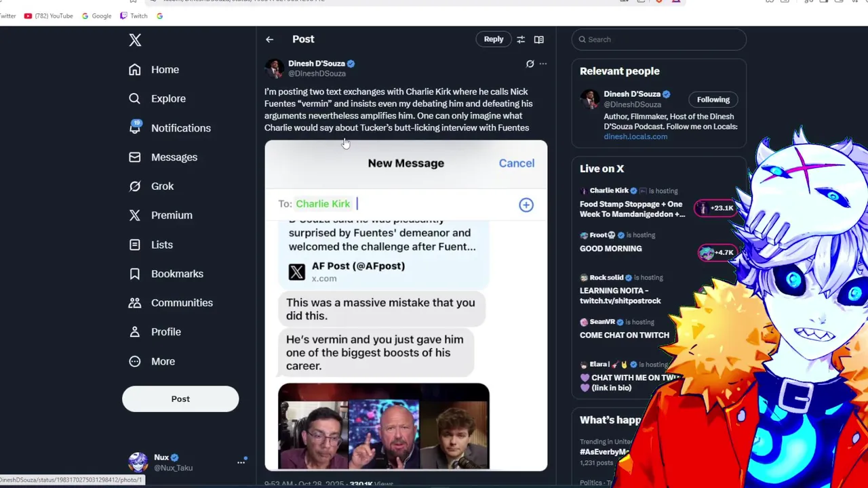
Task: Click the post title "Post" heading
Action: [x=303, y=39]
